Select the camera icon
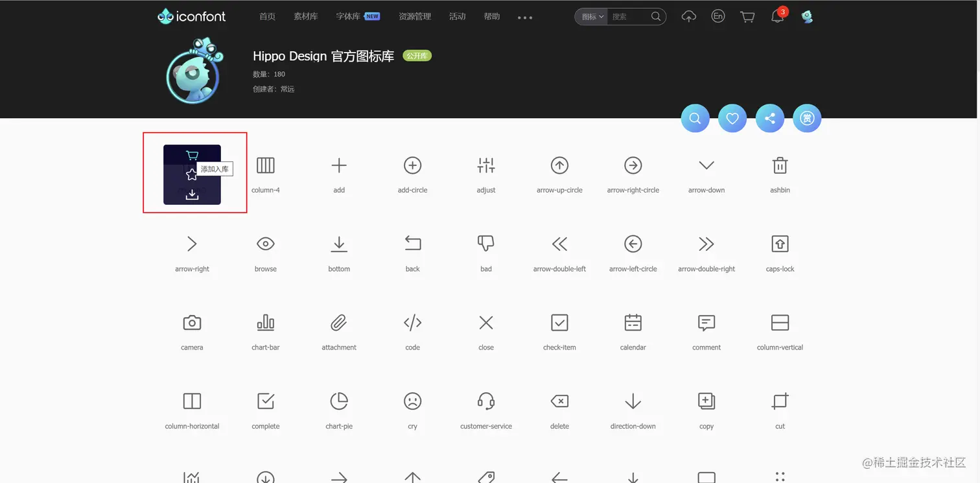 click(192, 323)
